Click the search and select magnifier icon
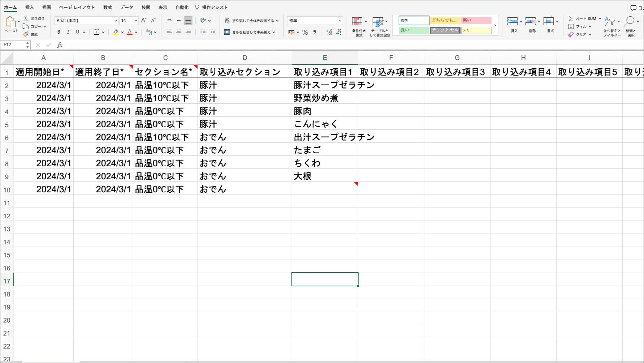This screenshot has width=644, height=363. [x=630, y=21]
